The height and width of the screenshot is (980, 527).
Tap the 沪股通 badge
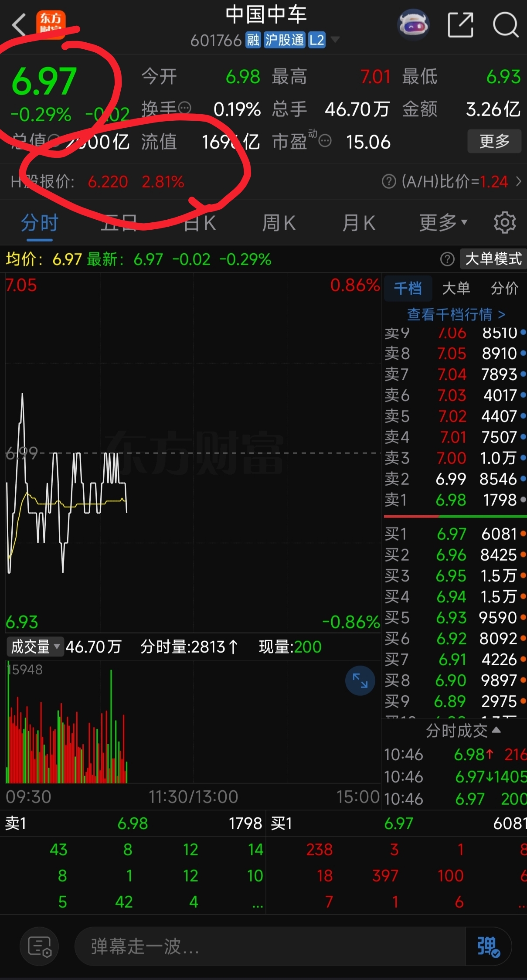tap(284, 40)
